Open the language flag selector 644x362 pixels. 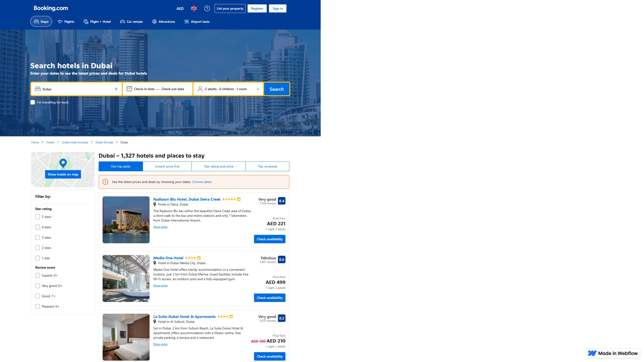194,8
